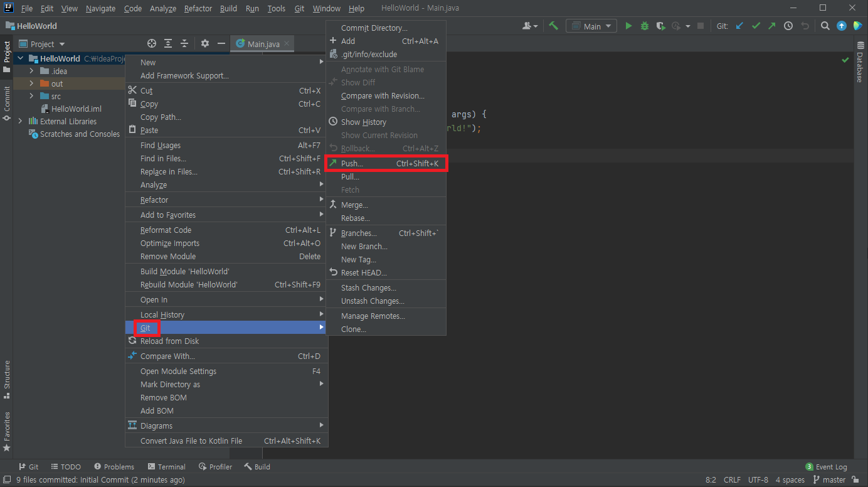This screenshot has height=487, width=868.
Task: Open Git tool window at bottom
Action: [x=29, y=466]
